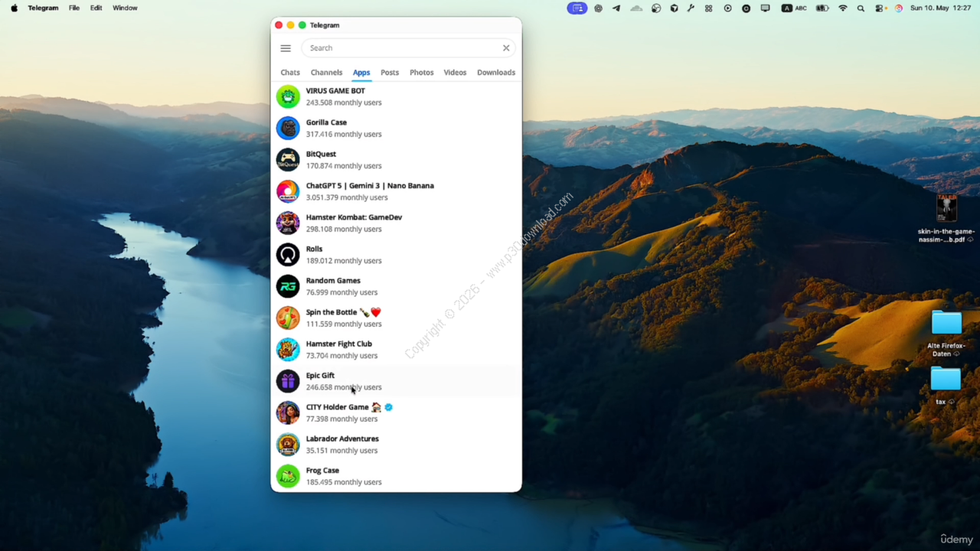
Task: Select the Alte Firefox-Daten desktop folder
Action: click(946, 334)
